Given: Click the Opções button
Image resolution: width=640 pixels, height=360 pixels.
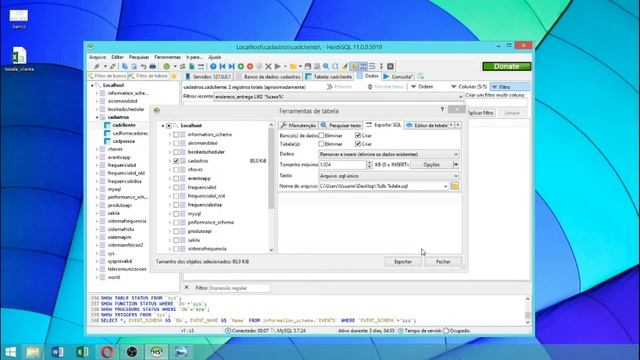Looking at the screenshot, I should 431,164.
